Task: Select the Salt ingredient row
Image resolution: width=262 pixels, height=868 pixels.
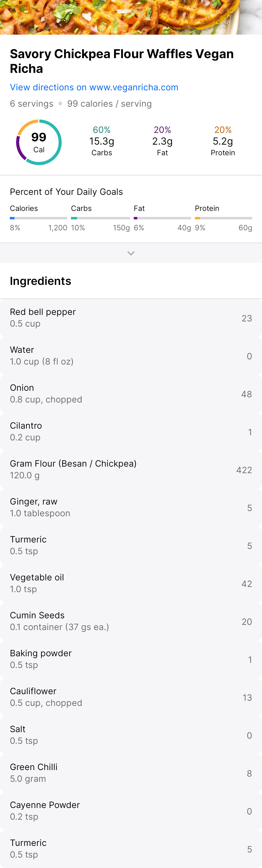Action: tap(131, 735)
